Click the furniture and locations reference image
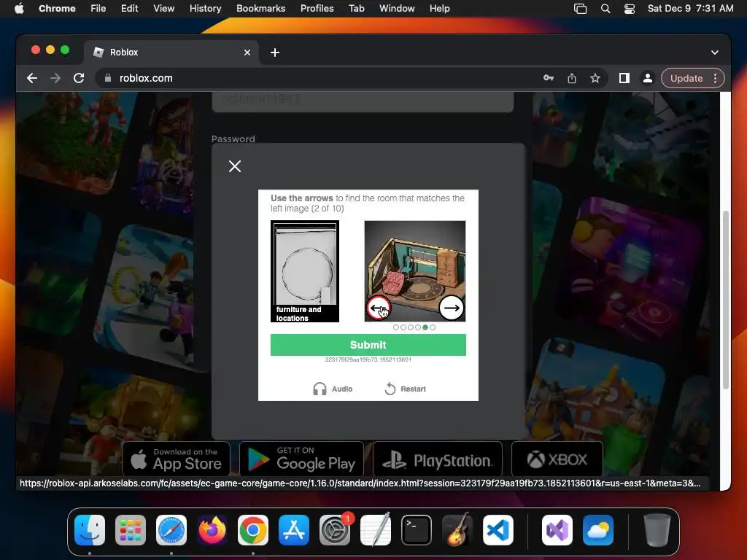 point(305,271)
